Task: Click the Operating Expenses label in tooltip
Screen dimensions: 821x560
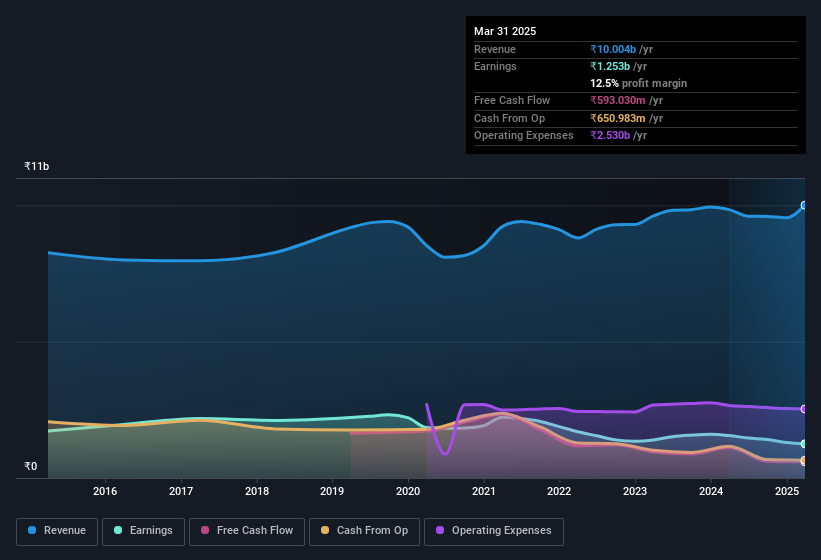Action: click(524, 136)
